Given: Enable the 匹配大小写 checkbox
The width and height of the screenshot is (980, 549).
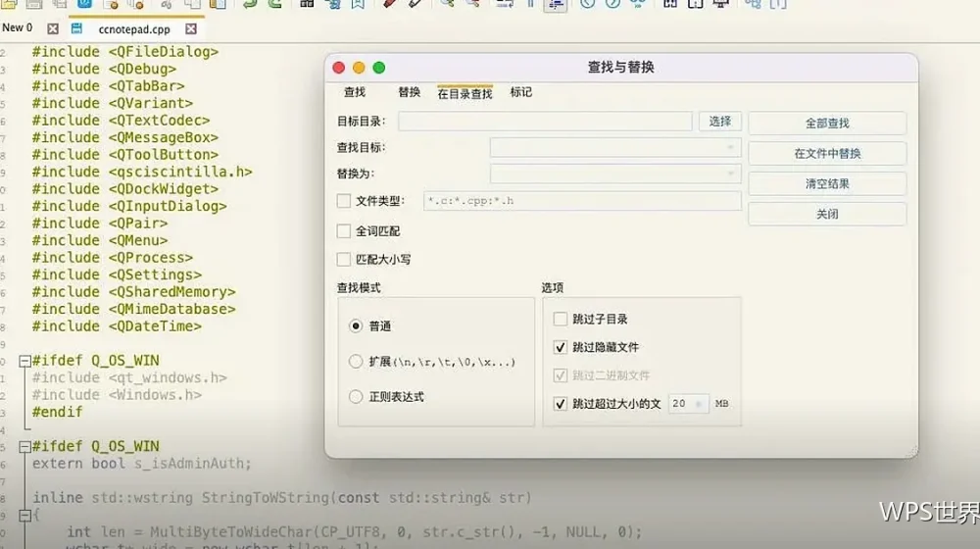Looking at the screenshot, I should pyautogui.click(x=344, y=259).
